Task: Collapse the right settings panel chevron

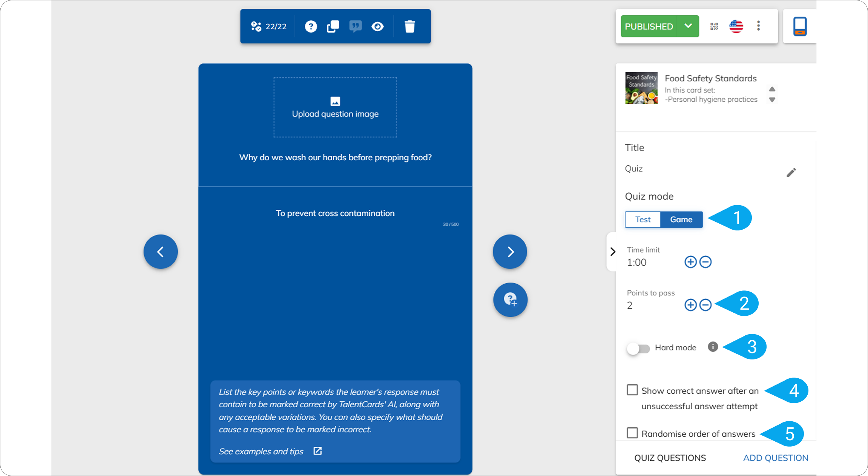Action: click(613, 252)
